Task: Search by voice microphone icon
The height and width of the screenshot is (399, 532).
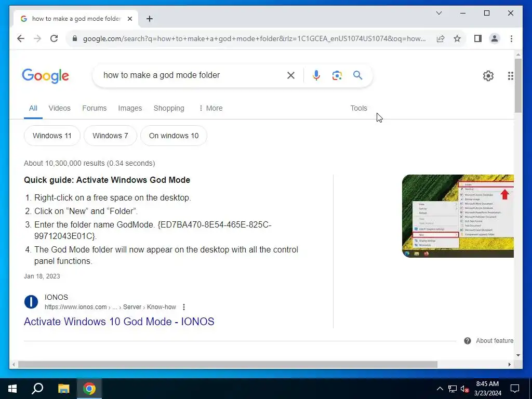Action: click(x=316, y=75)
